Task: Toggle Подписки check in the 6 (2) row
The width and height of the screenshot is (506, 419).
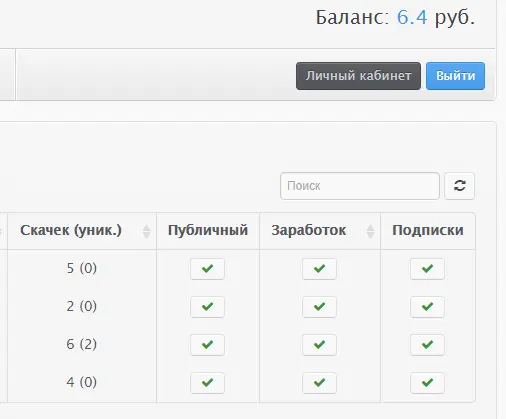Action: [x=427, y=345]
